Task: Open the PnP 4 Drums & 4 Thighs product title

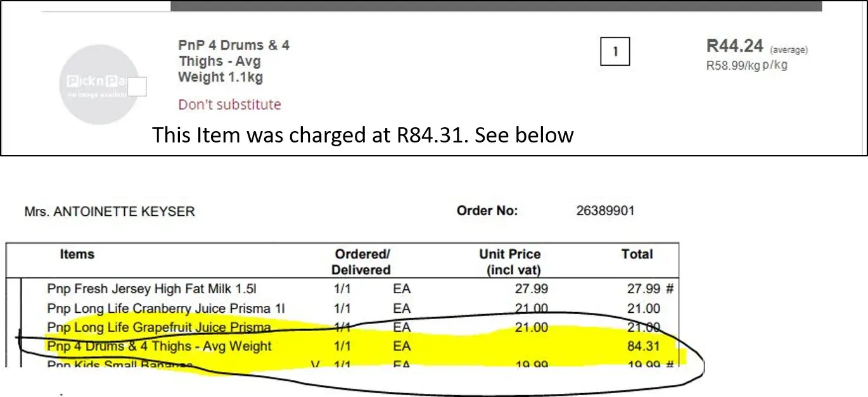Action: (234, 61)
